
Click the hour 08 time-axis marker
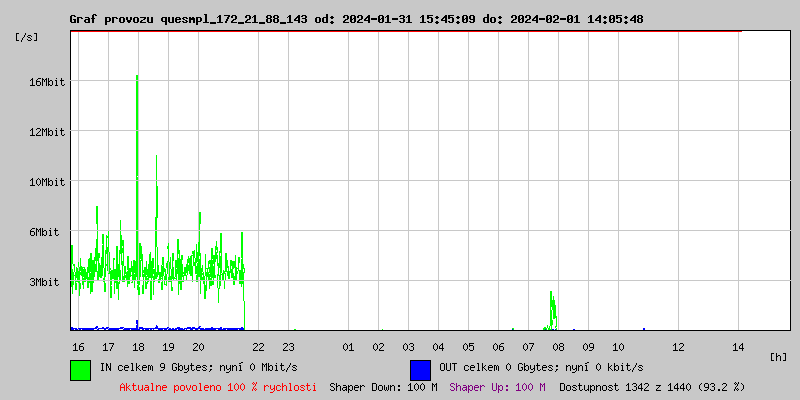(559, 347)
